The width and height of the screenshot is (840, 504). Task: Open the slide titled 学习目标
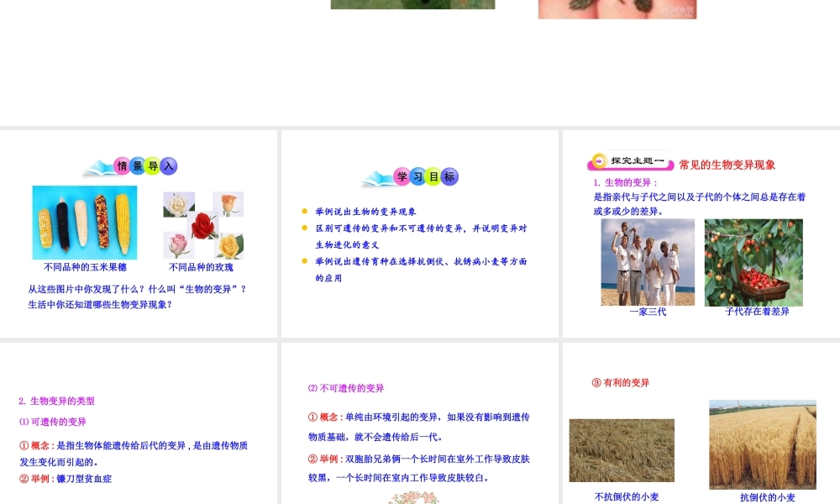[x=419, y=234]
